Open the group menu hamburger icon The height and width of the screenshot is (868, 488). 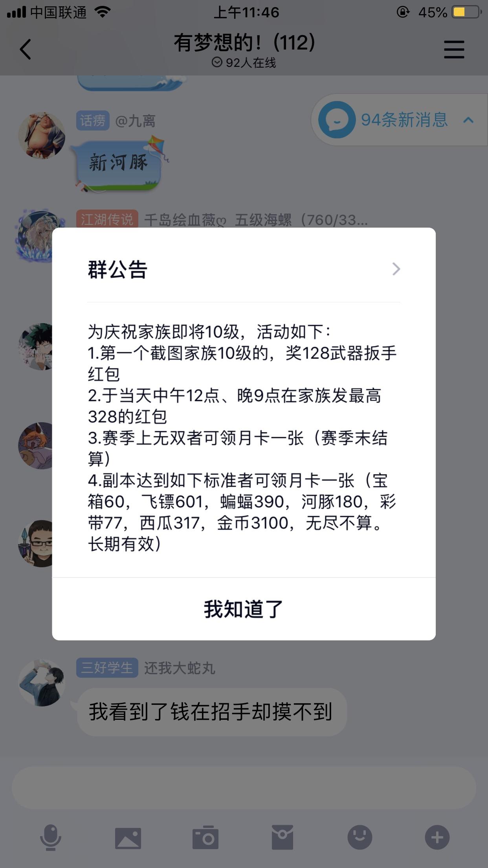[x=454, y=50]
